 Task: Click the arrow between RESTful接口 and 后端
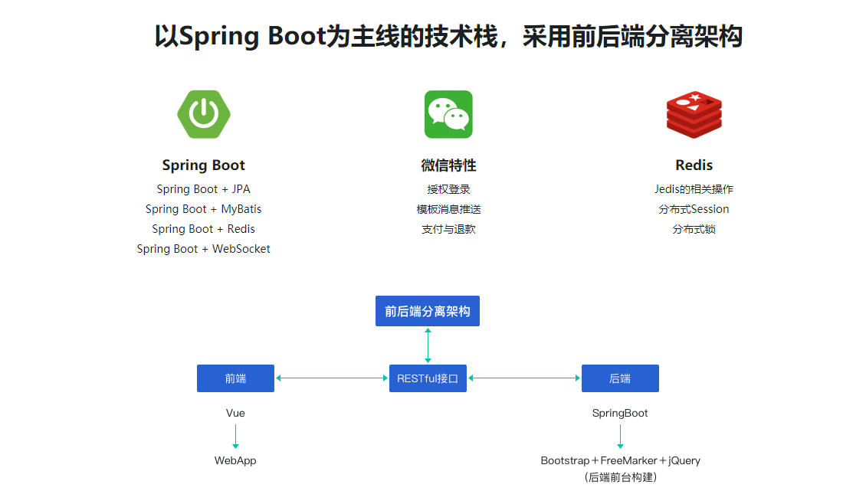coord(524,378)
